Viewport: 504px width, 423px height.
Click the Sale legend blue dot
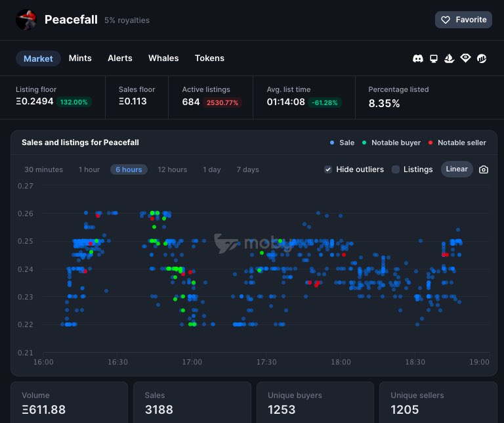(332, 143)
